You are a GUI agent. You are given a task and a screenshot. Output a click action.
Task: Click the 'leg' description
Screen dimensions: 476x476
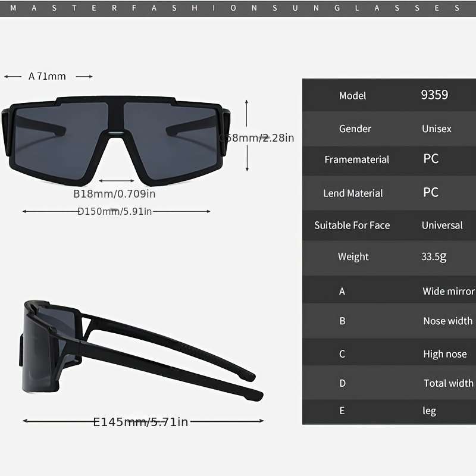point(429,411)
